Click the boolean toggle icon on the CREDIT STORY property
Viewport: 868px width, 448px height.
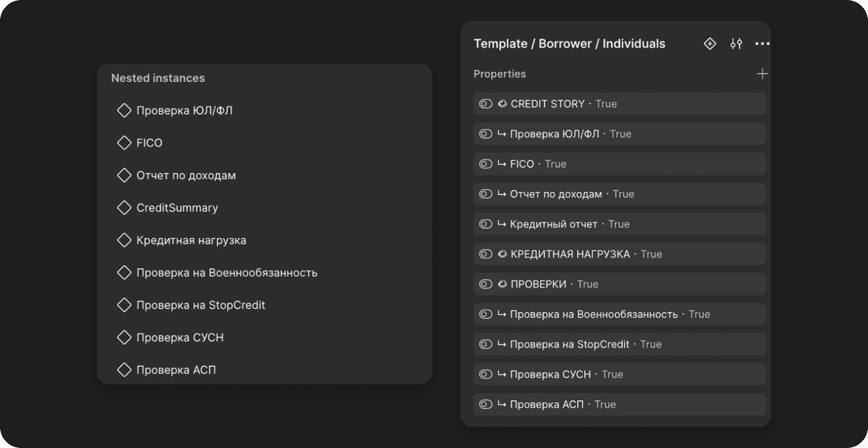click(485, 104)
